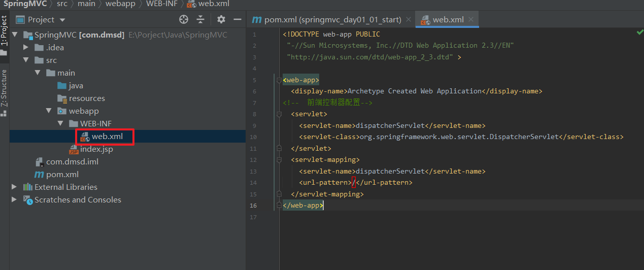The width and height of the screenshot is (644, 270).
Task: Select web.xml in project tree
Action: (107, 137)
